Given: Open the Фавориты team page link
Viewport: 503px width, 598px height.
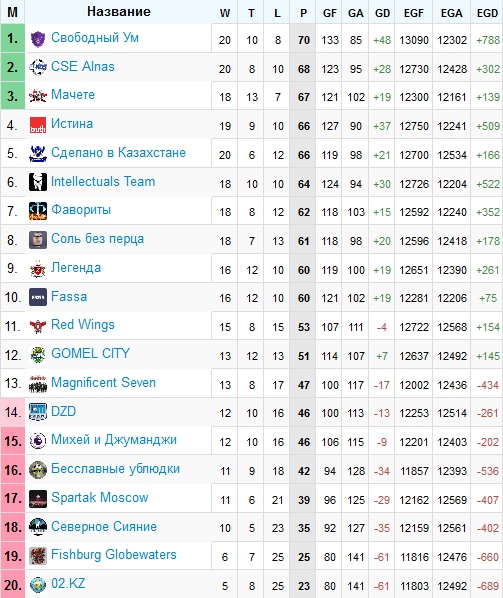Looking at the screenshot, I should [x=81, y=210].
